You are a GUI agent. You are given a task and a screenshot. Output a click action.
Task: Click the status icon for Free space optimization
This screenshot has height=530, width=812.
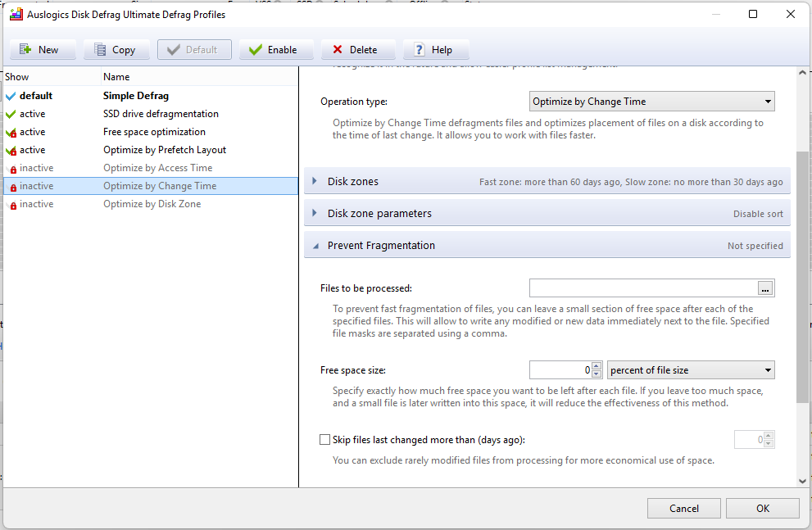(11, 133)
